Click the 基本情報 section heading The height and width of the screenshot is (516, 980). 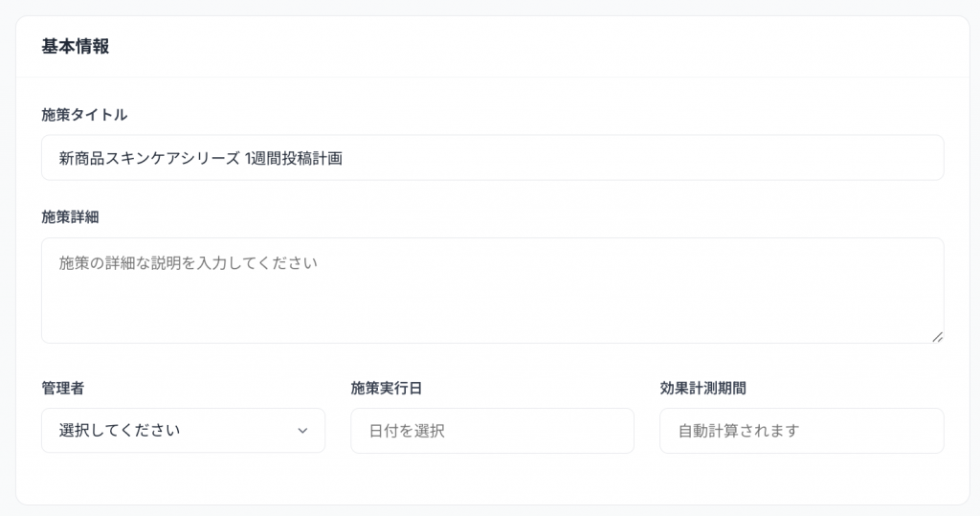76,47
